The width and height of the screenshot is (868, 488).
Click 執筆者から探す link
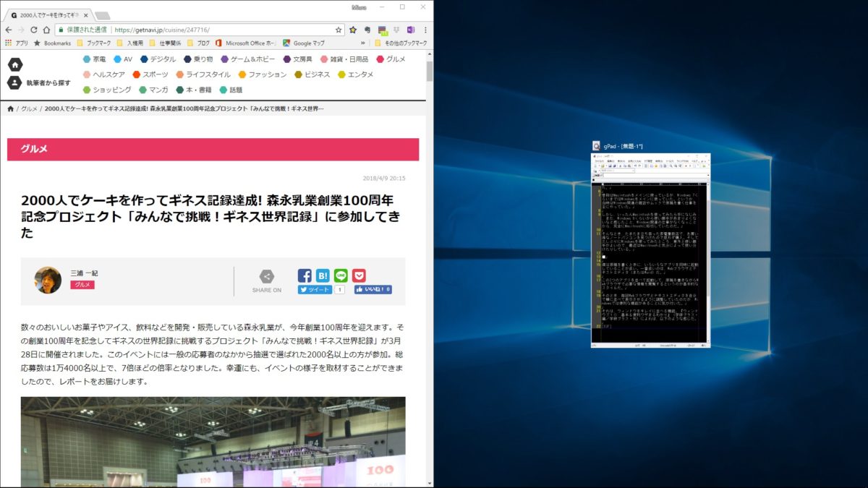pos(48,82)
